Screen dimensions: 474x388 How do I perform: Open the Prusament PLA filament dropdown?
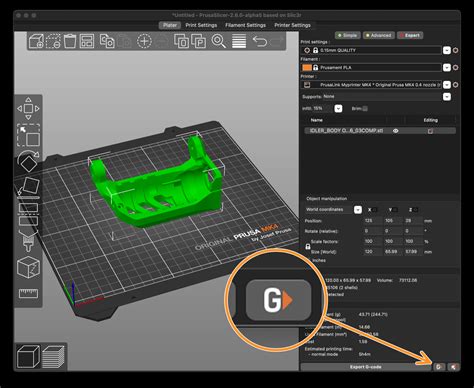pyautogui.click(x=447, y=68)
